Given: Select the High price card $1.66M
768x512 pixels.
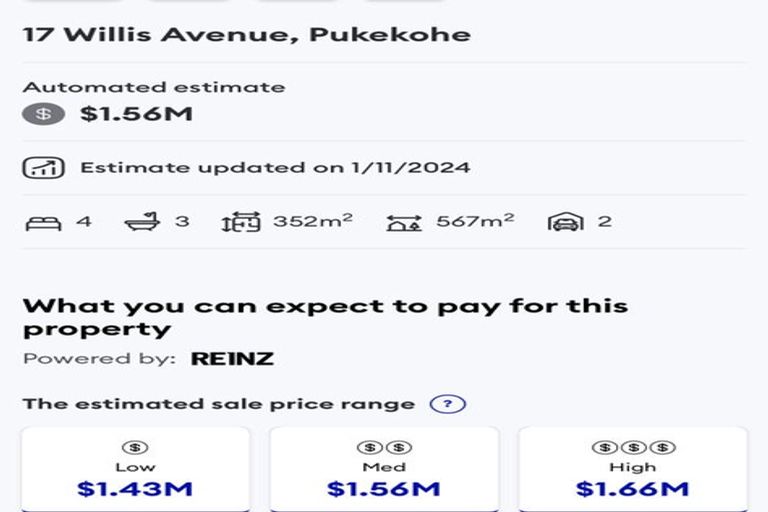Looking at the screenshot, I should (633, 469).
